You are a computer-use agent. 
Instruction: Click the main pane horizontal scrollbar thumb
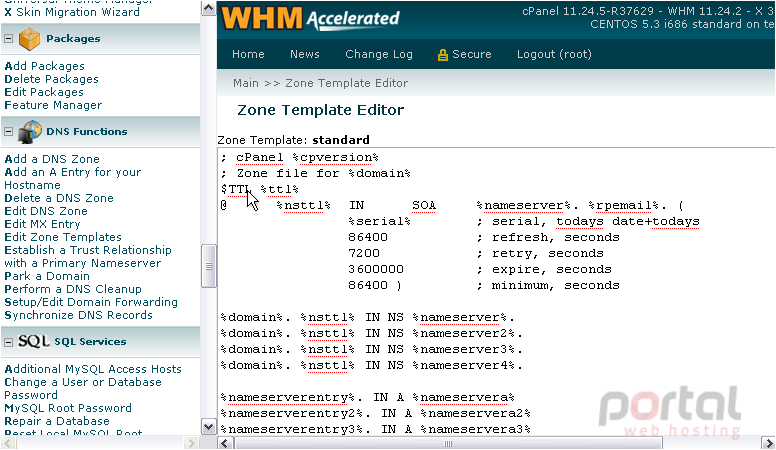click(447, 444)
